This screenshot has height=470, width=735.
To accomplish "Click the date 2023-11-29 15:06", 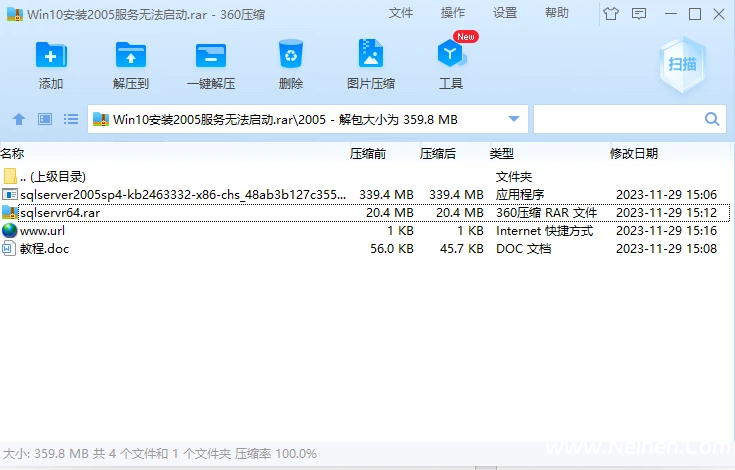I will [667, 194].
